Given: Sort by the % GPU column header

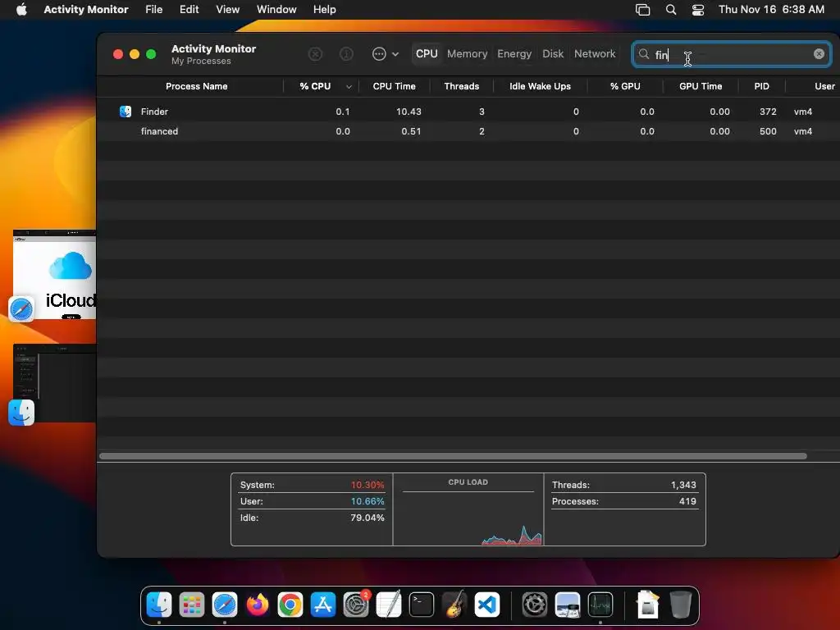Looking at the screenshot, I should [624, 86].
